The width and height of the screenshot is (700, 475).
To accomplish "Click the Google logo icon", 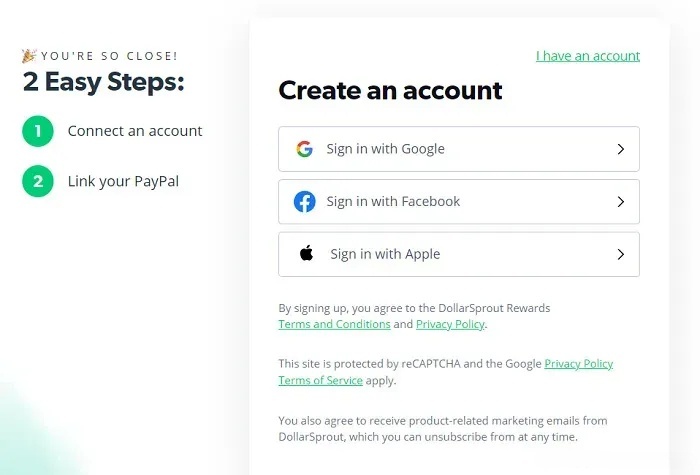I will pos(304,149).
